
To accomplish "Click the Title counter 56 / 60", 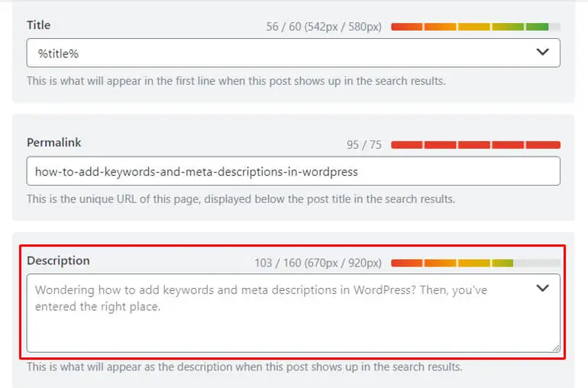I will coord(283,27).
